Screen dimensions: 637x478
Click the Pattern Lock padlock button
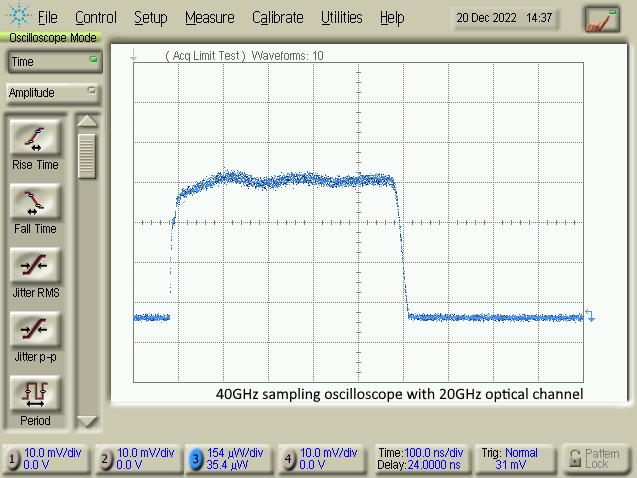596,458
